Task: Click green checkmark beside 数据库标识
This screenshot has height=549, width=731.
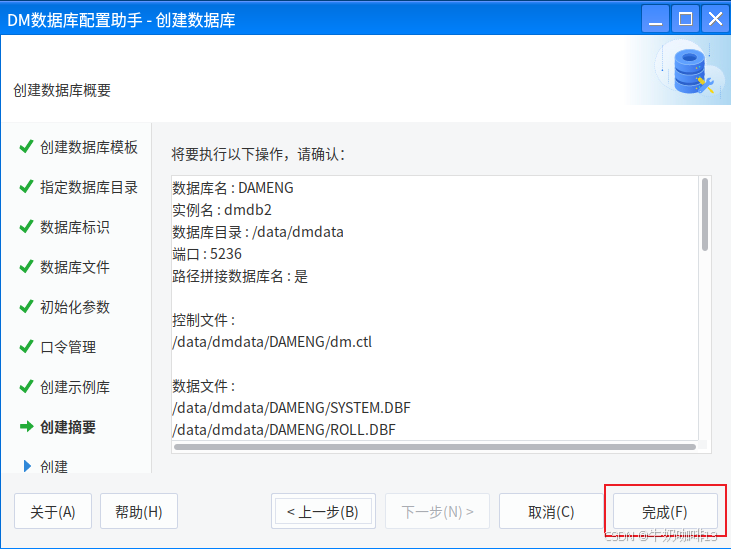Action: (x=26, y=226)
